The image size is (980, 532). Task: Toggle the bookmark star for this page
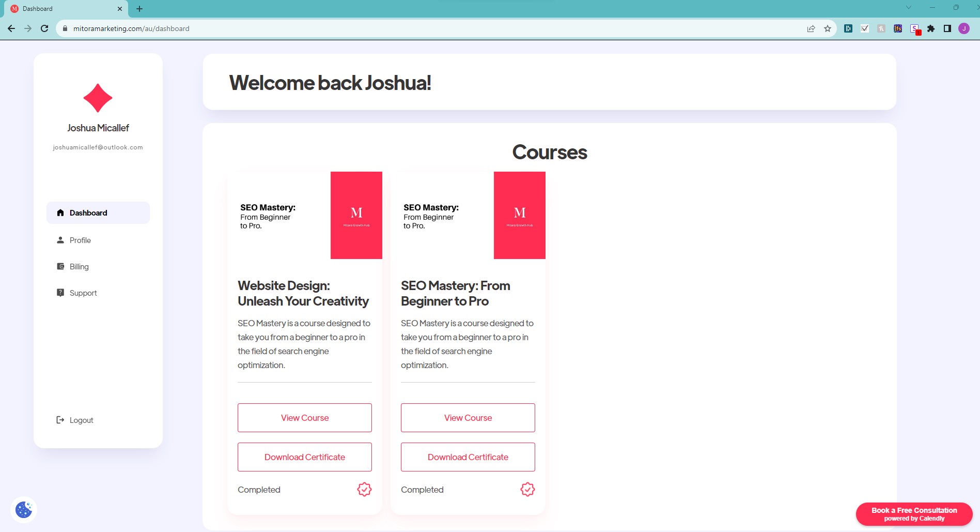click(827, 28)
